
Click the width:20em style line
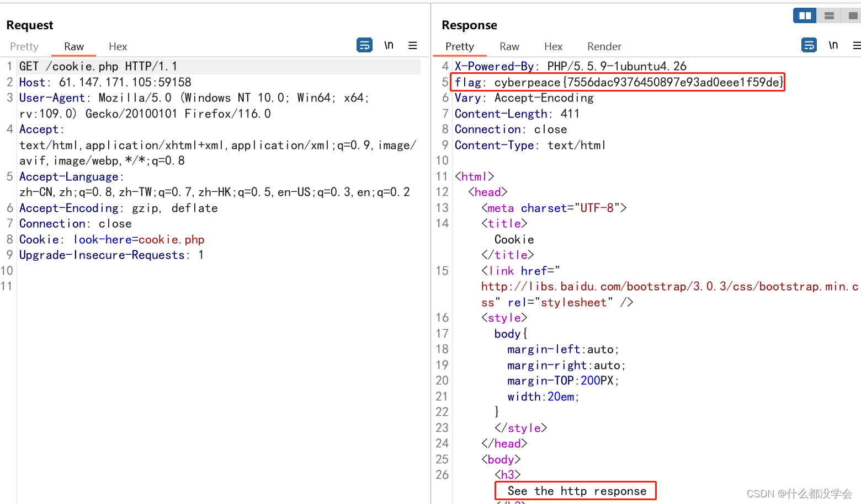pos(543,396)
